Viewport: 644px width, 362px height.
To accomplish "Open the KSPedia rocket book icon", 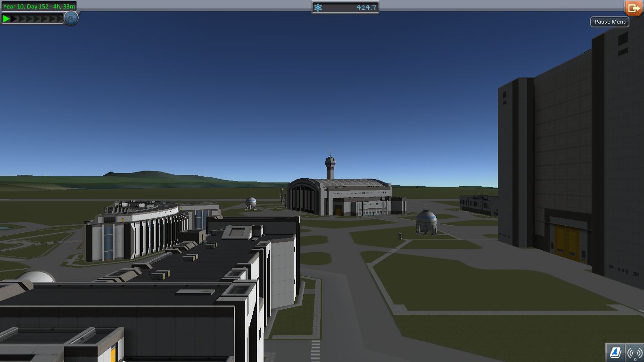I will coord(615,352).
